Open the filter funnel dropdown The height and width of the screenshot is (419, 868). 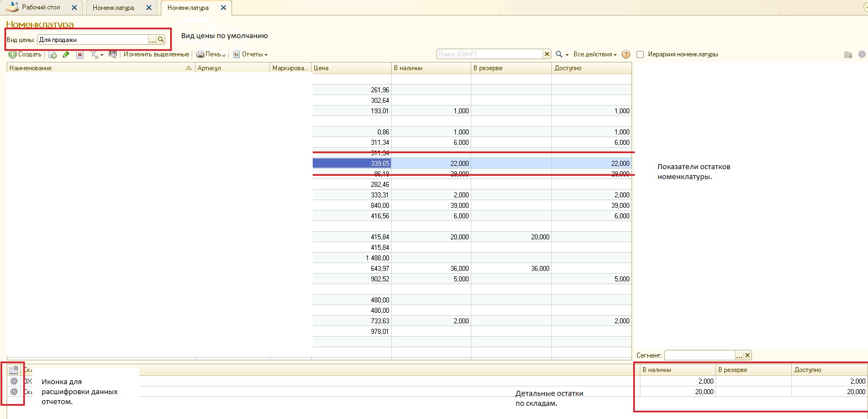[x=97, y=54]
